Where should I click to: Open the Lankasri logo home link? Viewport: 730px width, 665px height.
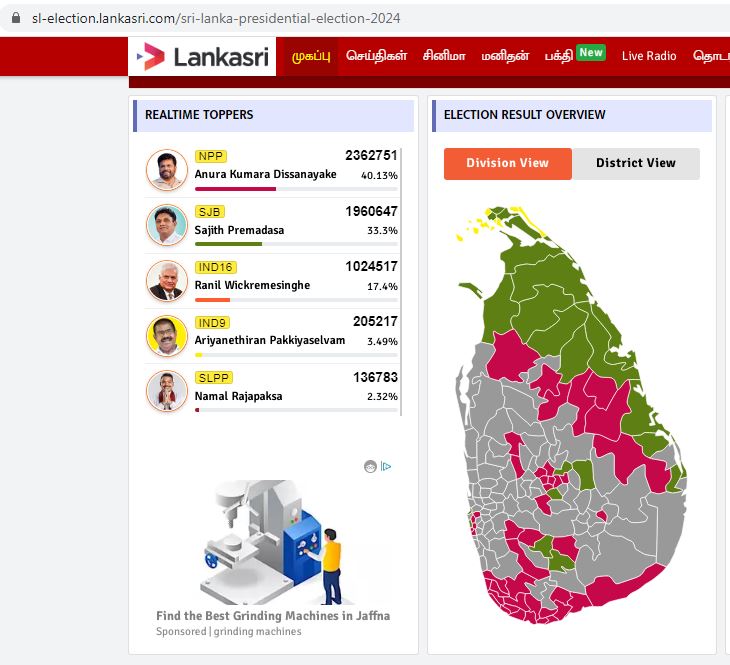202,57
